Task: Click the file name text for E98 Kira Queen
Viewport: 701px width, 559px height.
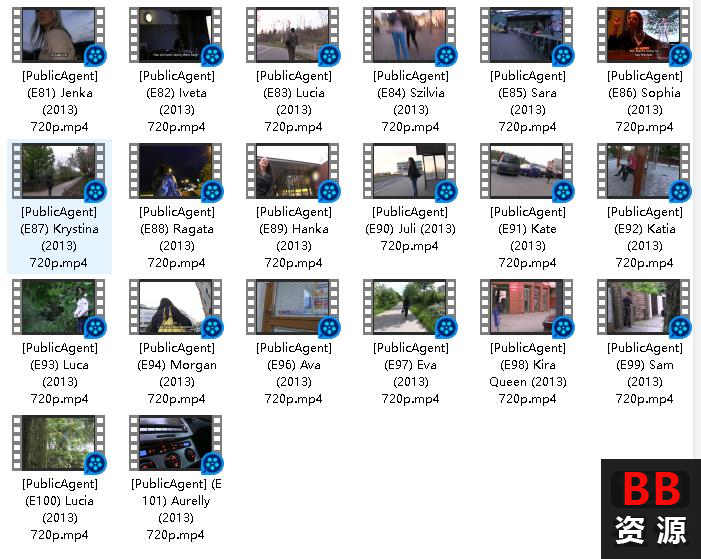Action: pos(528,373)
